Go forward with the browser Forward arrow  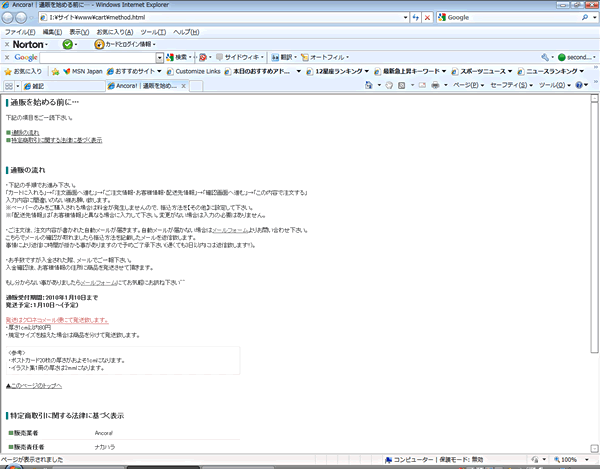pyautogui.click(x=21, y=18)
